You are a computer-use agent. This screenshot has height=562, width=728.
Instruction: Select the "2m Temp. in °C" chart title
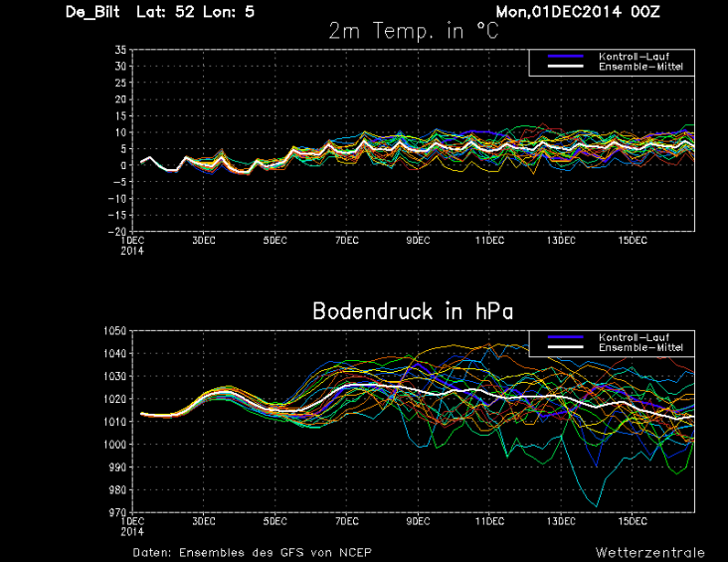413,31
